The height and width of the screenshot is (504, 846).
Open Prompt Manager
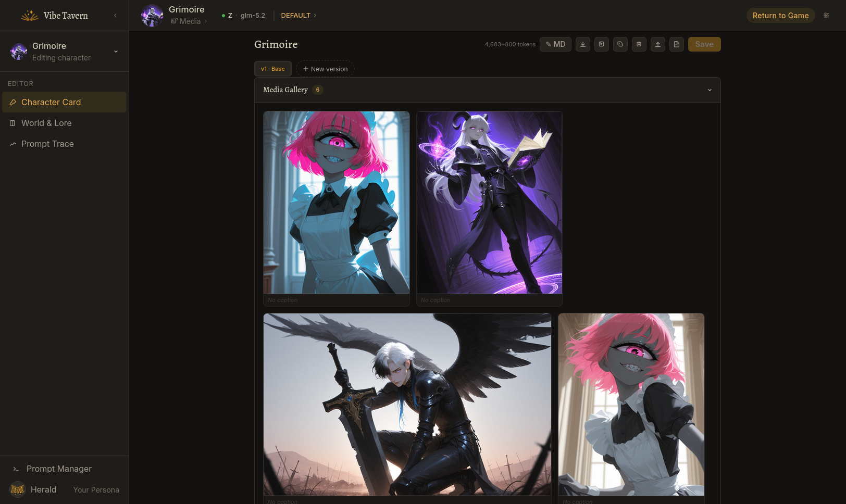(x=65, y=469)
